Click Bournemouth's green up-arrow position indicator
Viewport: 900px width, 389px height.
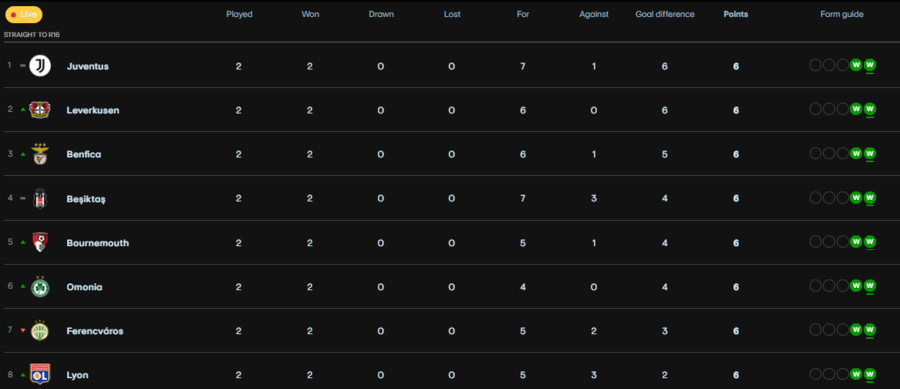click(23, 242)
